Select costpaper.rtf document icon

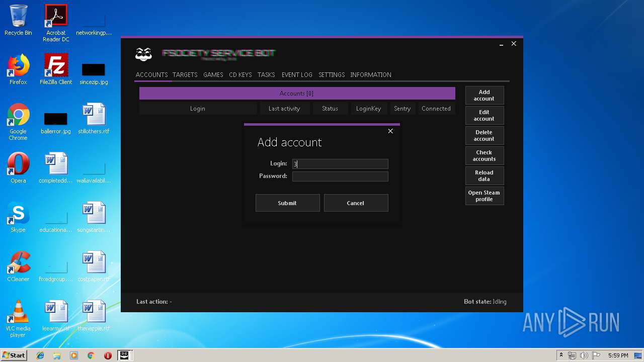pyautogui.click(x=94, y=266)
